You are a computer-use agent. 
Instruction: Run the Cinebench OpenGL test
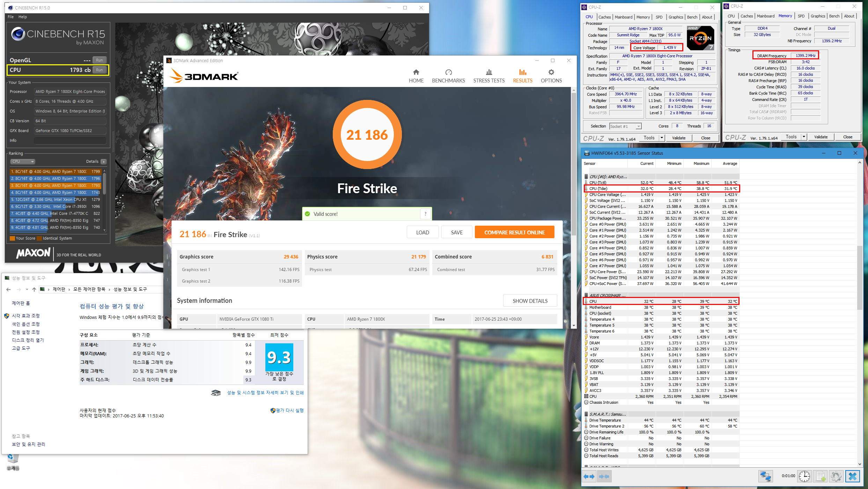[x=100, y=60]
